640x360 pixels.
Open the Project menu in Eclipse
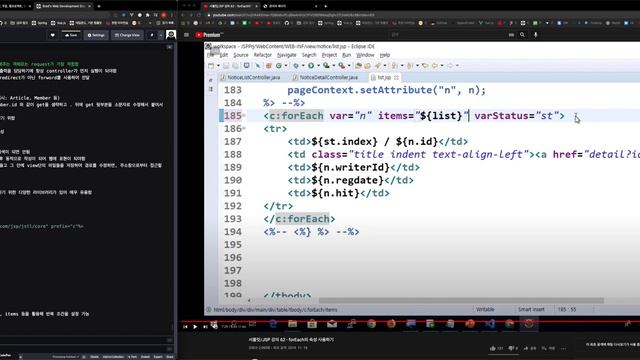[329, 55]
